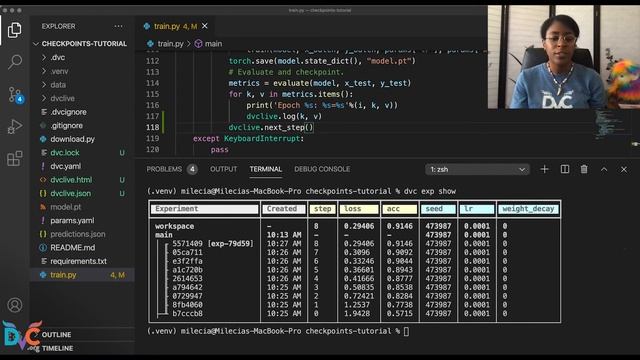Click the loss column header
The image size is (640, 360).
(359, 209)
